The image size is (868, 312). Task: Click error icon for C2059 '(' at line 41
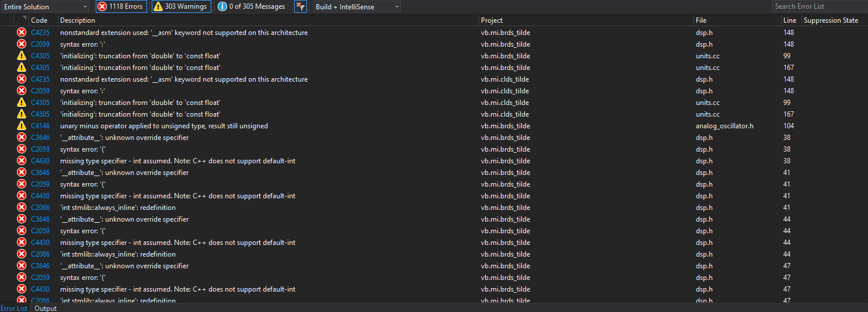point(22,184)
